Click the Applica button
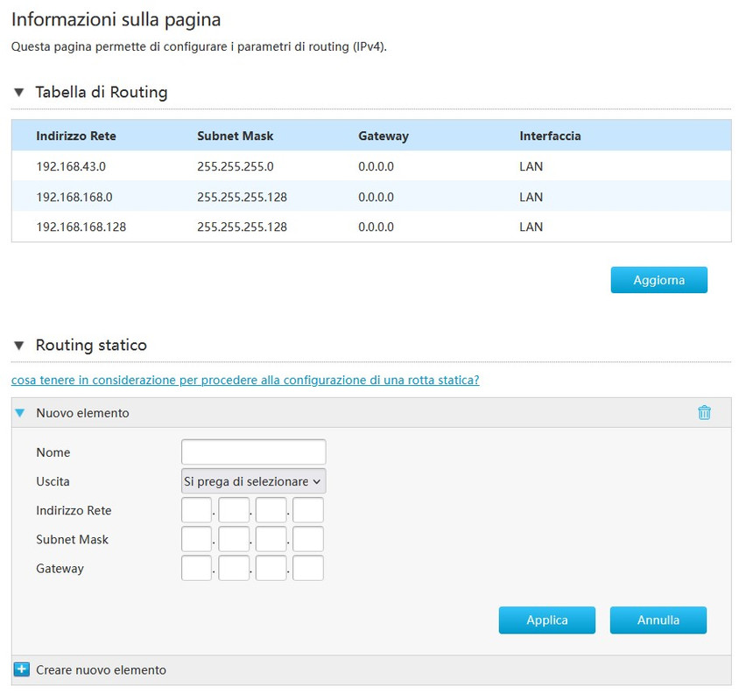The width and height of the screenshot is (739, 700). click(547, 619)
